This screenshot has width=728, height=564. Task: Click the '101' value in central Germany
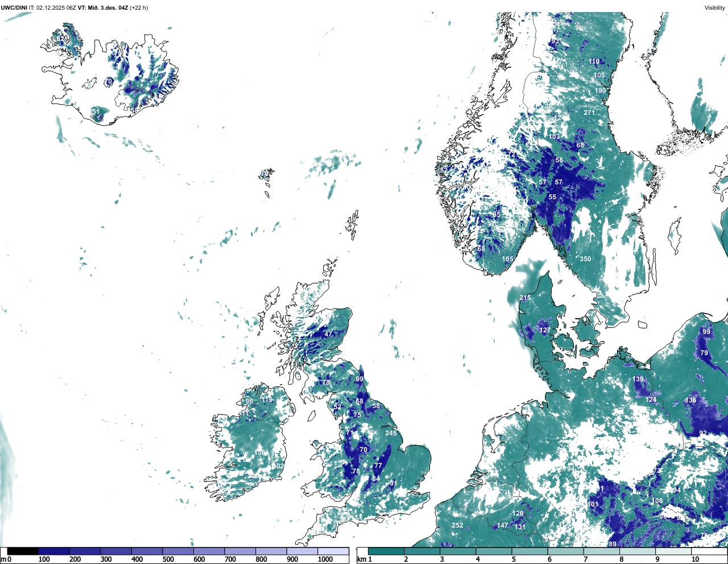593,504
